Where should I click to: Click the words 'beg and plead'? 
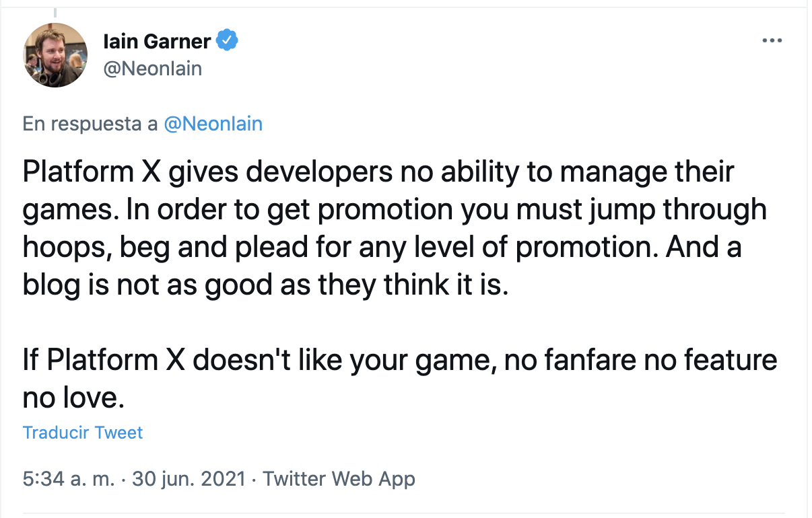tap(205, 248)
